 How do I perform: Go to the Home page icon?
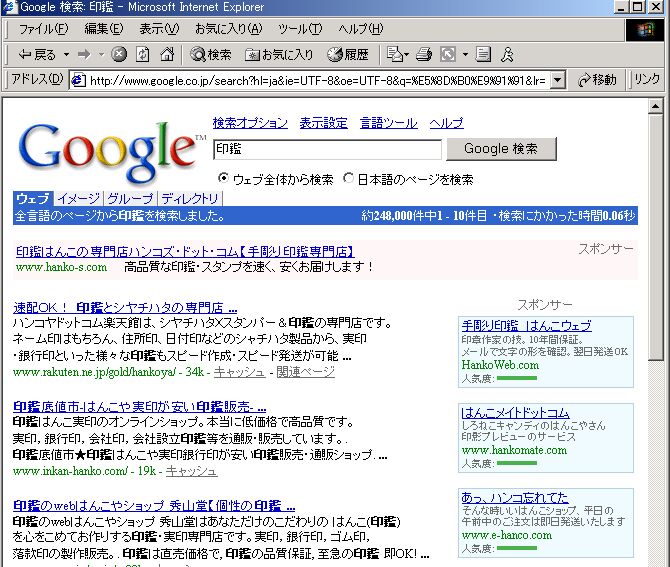167,54
